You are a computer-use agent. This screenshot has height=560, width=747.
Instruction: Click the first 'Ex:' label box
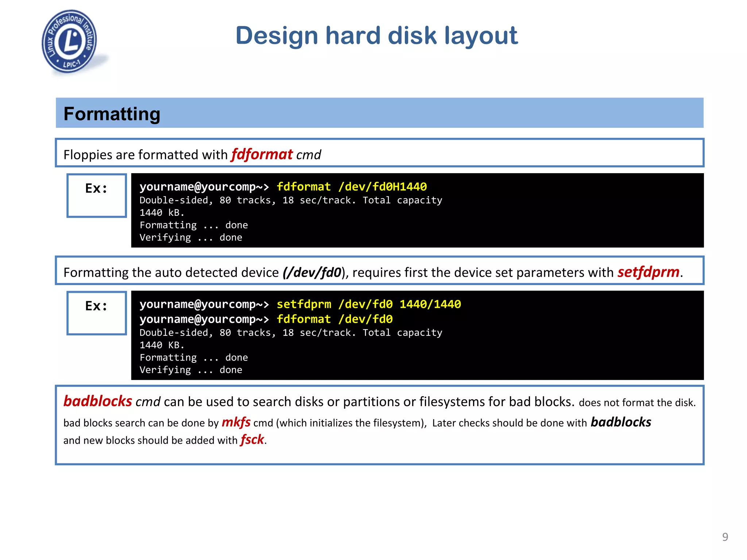point(97,195)
